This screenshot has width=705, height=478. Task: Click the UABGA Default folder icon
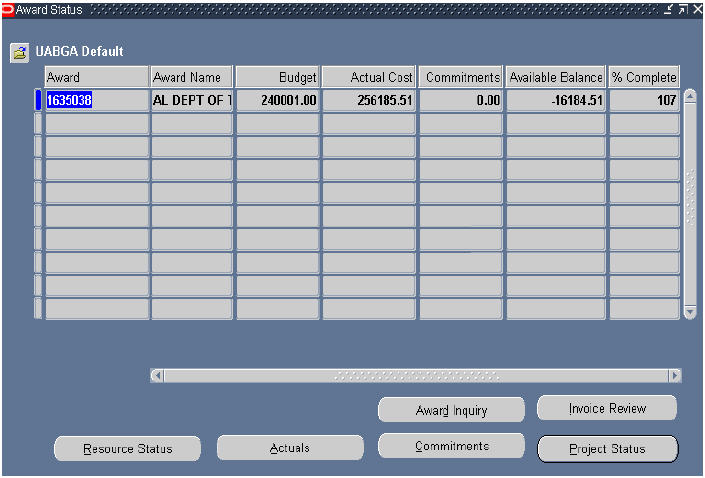(19, 53)
